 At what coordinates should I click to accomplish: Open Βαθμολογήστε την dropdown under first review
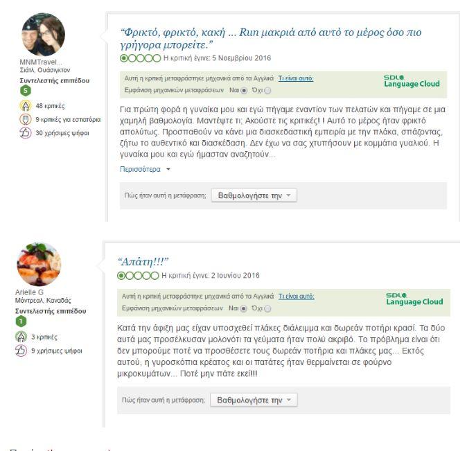coord(253,196)
